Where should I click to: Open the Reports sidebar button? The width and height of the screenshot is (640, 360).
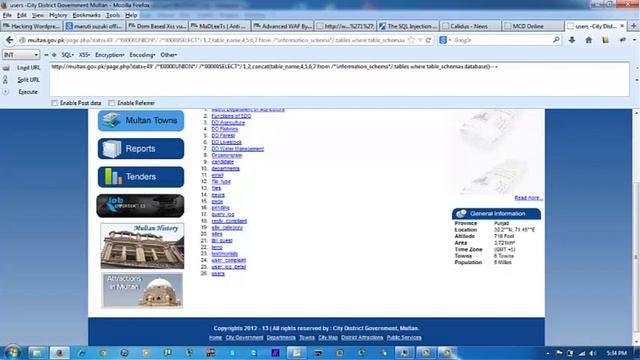pyautogui.click(x=141, y=149)
